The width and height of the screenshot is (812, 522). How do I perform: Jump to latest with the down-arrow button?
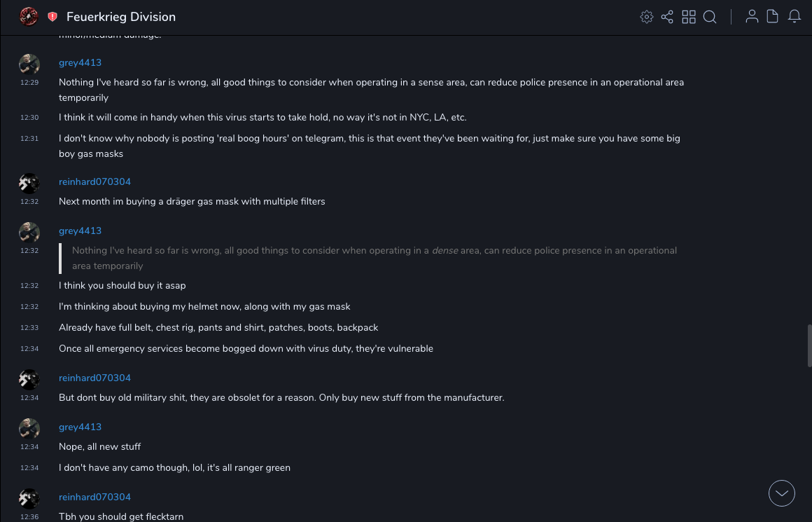click(x=782, y=493)
